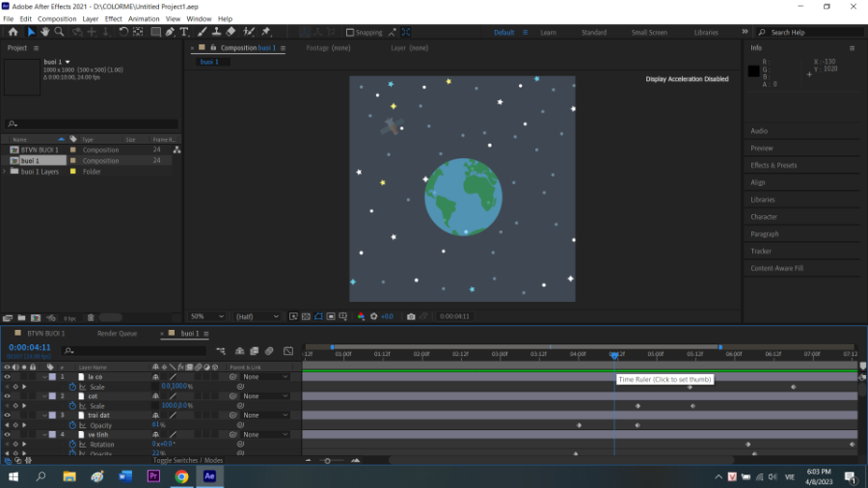Screen dimensions: 868x488
Task: Collapse the 'la co' layer twirl arrow
Action: [x=44, y=377]
